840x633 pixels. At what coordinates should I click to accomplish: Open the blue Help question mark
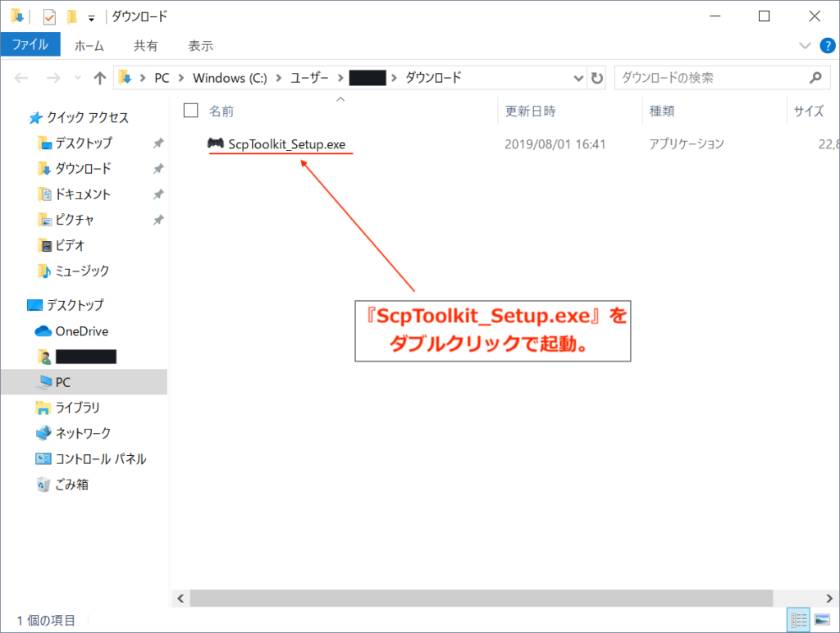tap(828, 46)
